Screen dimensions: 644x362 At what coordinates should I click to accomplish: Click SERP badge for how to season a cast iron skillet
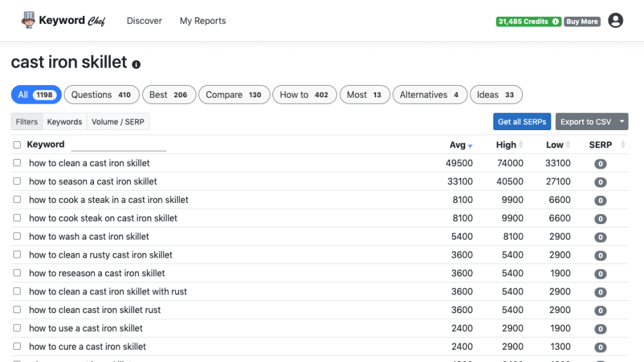tap(600, 182)
